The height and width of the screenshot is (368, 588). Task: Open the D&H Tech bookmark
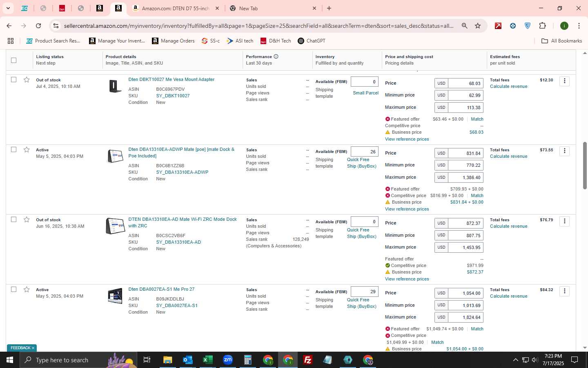pyautogui.click(x=276, y=41)
